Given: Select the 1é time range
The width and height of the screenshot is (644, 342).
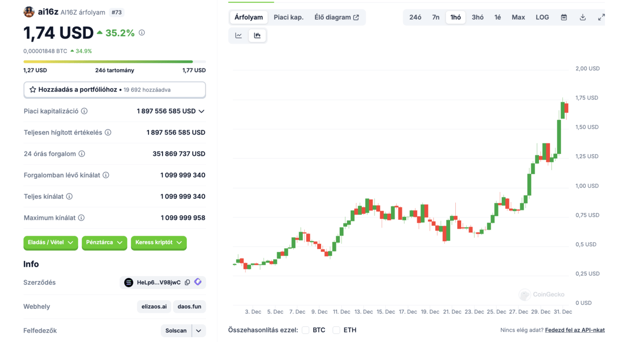Looking at the screenshot, I should coord(498,17).
